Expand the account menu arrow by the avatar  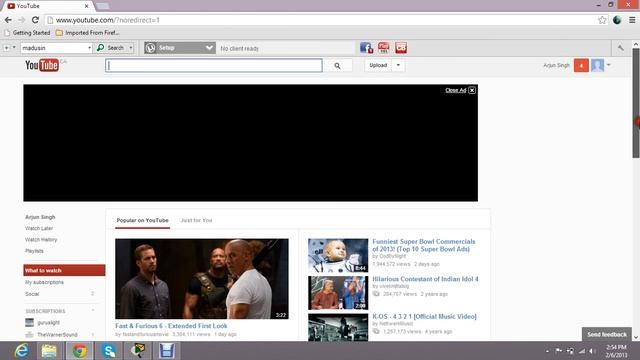coord(609,65)
